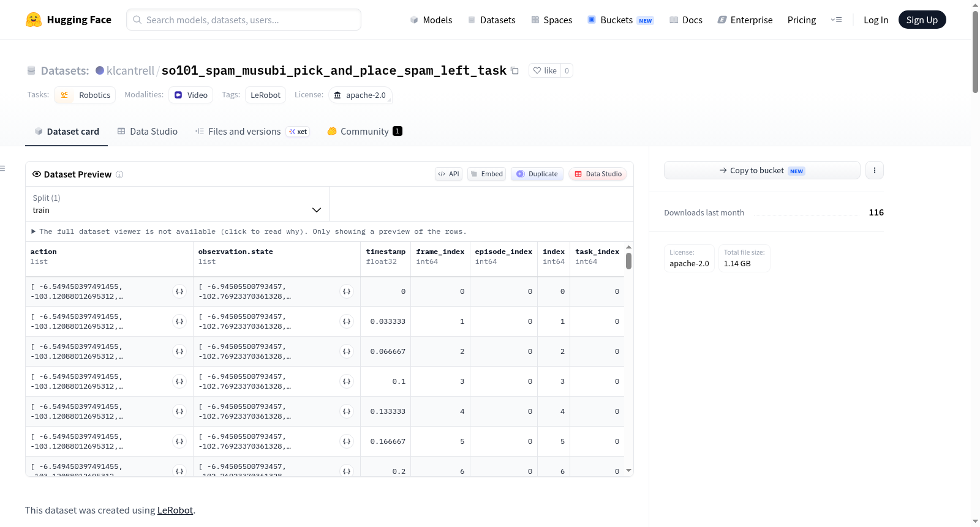The width and height of the screenshot is (980, 527).
Task: Click the like count number
Action: click(567, 70)
